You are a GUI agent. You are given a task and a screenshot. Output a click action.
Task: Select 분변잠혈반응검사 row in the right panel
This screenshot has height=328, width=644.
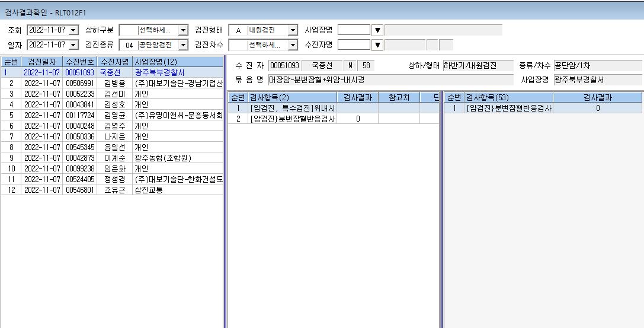pos(543,108)
